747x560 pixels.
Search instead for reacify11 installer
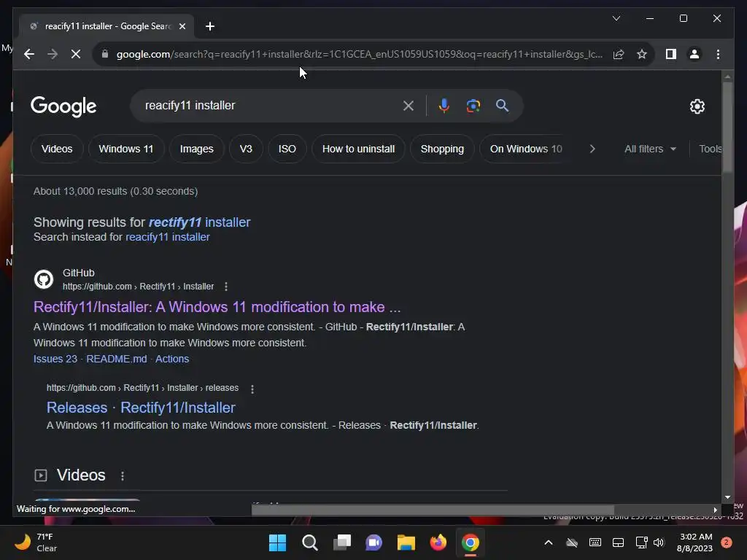tap(167, 237)
